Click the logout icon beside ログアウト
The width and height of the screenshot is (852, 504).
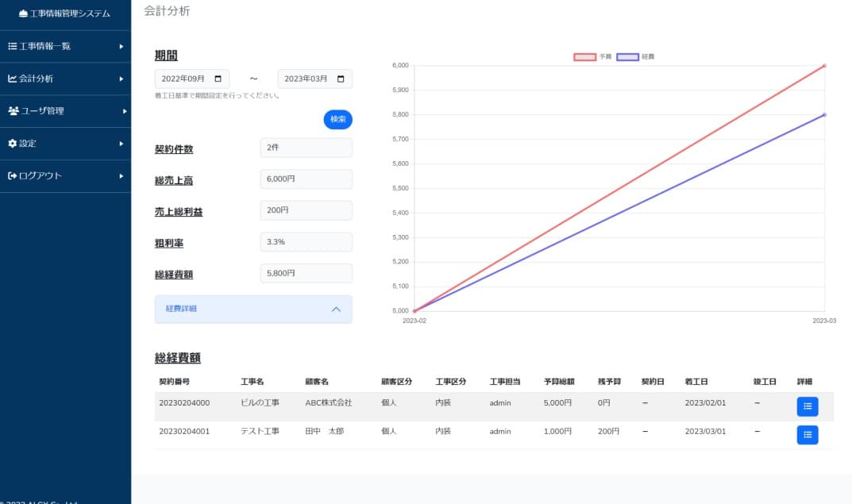tap(12, 176)
